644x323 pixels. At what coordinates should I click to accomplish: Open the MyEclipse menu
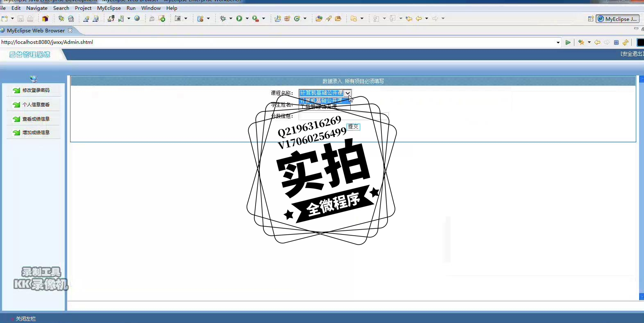109,8
